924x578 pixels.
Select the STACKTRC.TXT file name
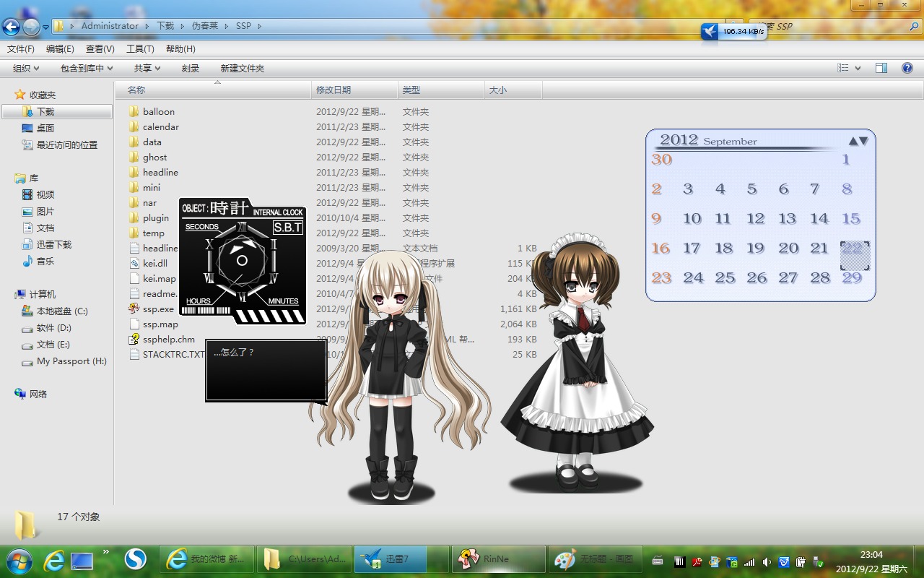[x=174, y=355]
